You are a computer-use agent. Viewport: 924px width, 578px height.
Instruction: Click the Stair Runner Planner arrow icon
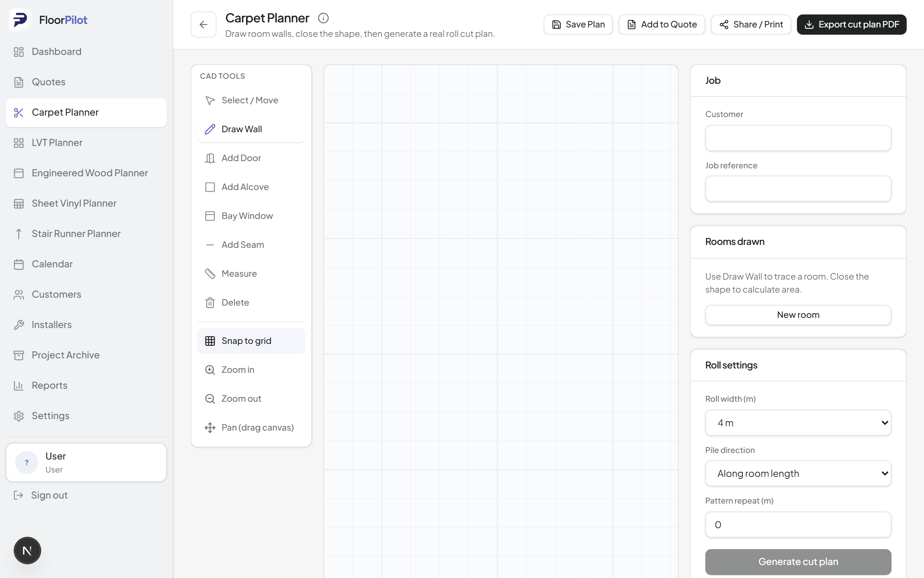[19, 234]
